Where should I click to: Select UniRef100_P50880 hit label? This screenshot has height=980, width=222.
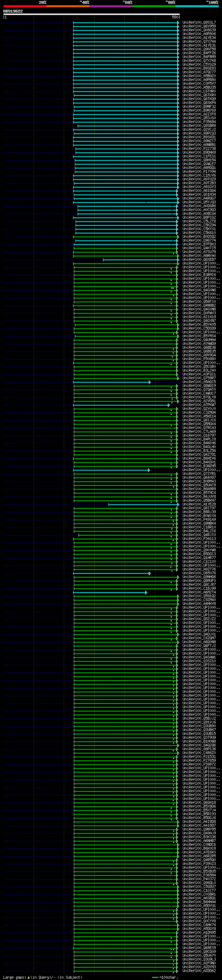pos(199,359)
